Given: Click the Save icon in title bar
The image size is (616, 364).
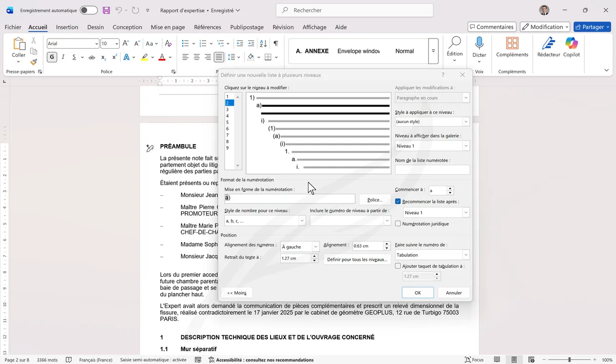Looking at the screenshot, I should pos(106,10).
